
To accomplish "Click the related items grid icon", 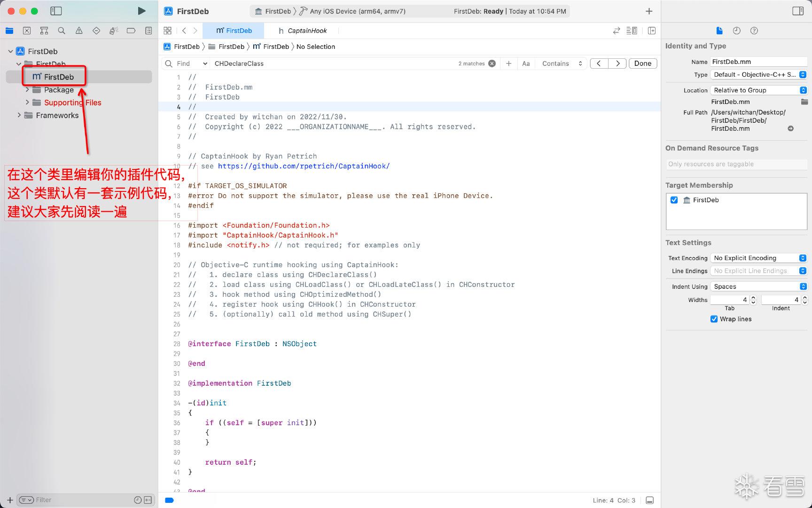I will [x=167, y=31].
